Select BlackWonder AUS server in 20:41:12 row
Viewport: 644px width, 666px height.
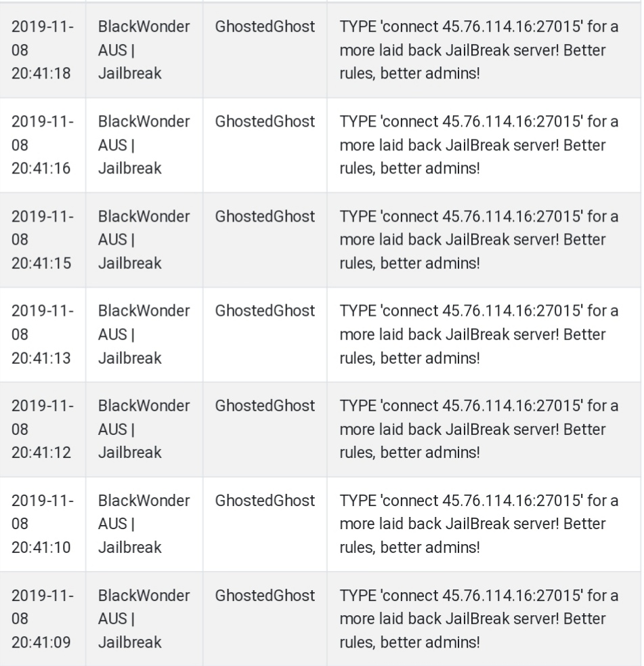[144, 429]
